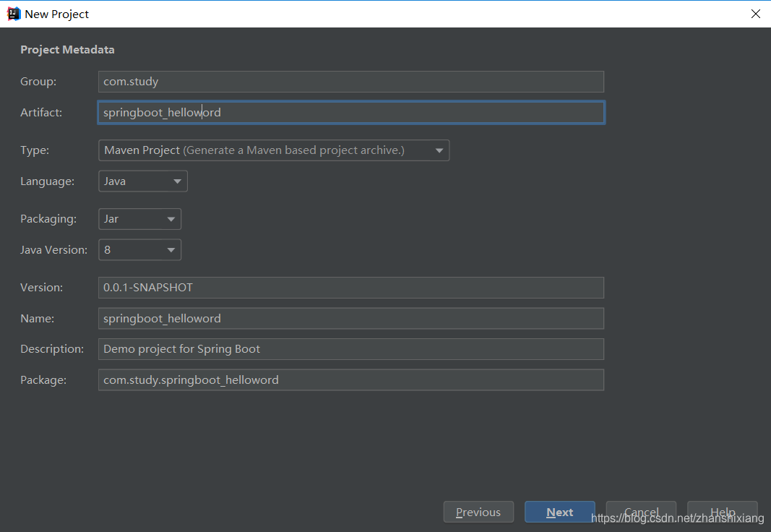The width and height of the screenshot is (771, 532).
Task: Open the Packaging dropdown showing Jar
Action: 139,219
